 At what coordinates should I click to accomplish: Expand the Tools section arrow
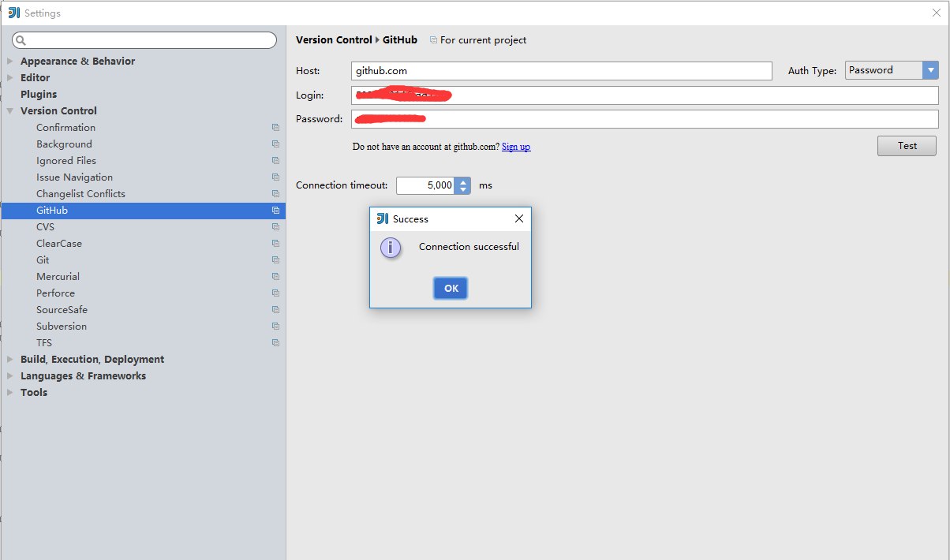[10, 392]
